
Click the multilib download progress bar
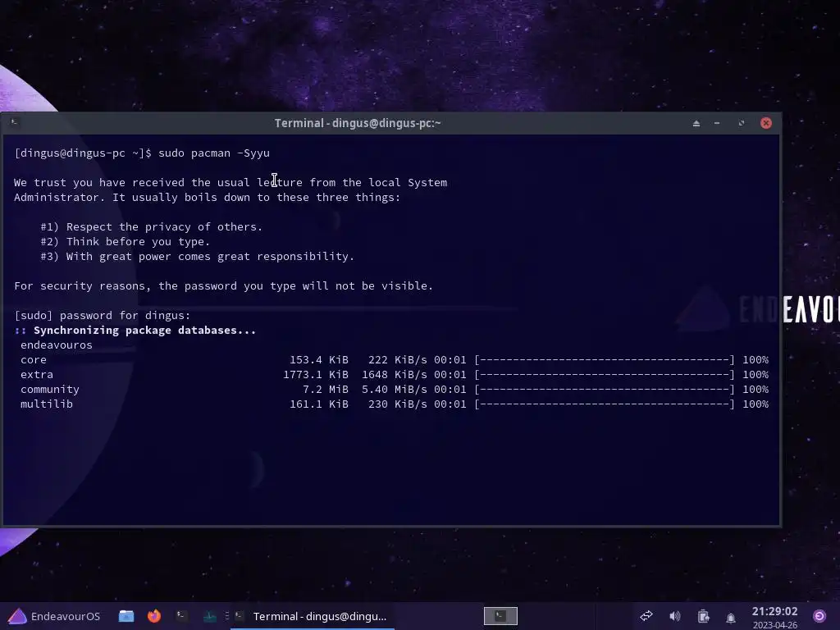coord(605,404)
